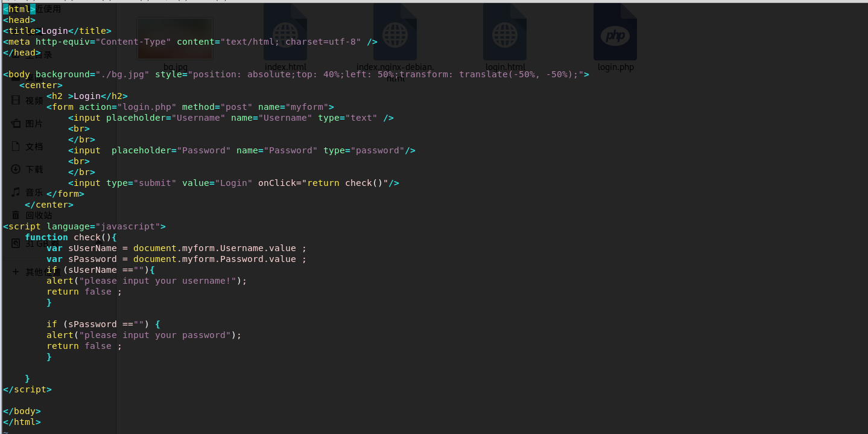
Task: Click type="submit" in the Login input line
Action: 141,183
